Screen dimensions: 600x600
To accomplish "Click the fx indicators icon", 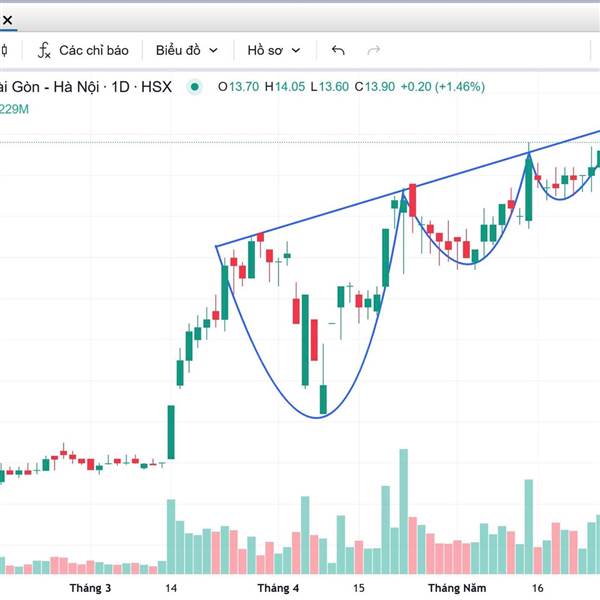I will [x=44, y=51].
